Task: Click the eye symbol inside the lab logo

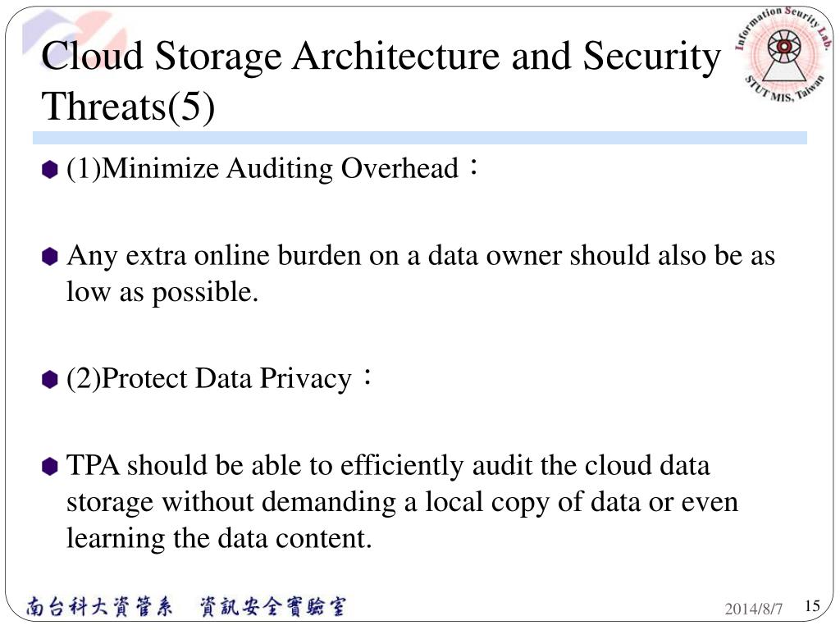Action: [783, 46]
